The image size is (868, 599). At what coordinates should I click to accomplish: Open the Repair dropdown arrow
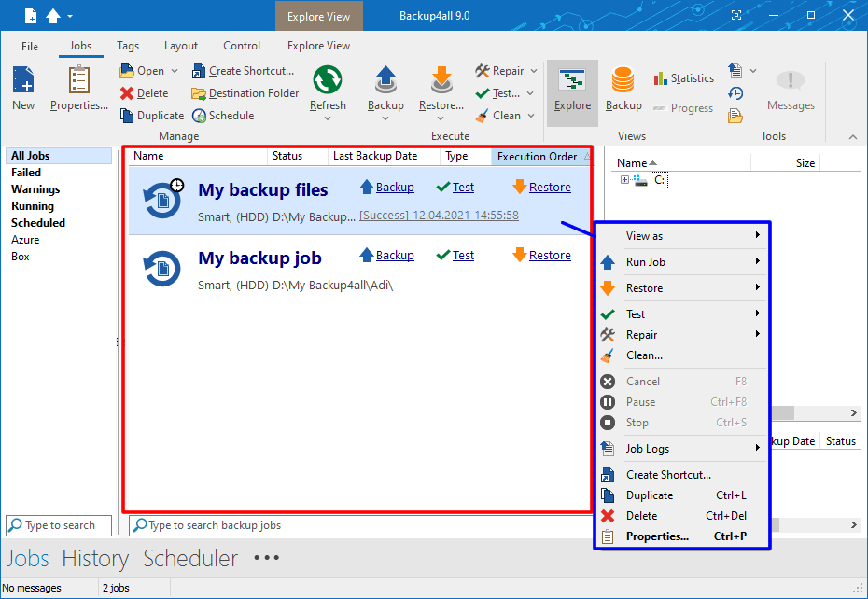tap(534, 71)
